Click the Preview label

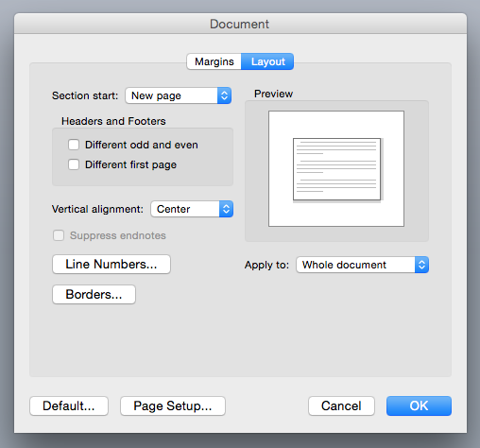[x=273, y=94]
